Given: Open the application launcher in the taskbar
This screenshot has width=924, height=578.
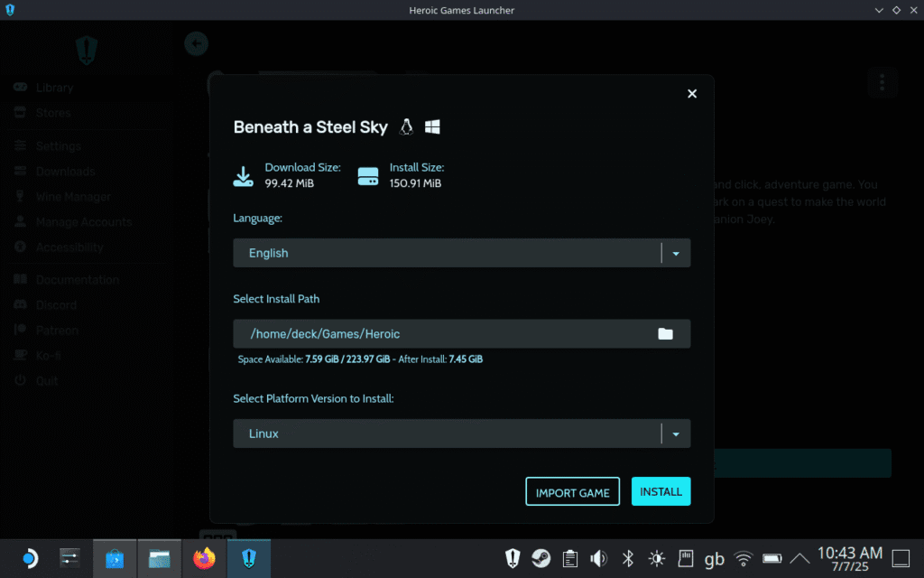Looking at the screenshot, I should coord(29,559).
